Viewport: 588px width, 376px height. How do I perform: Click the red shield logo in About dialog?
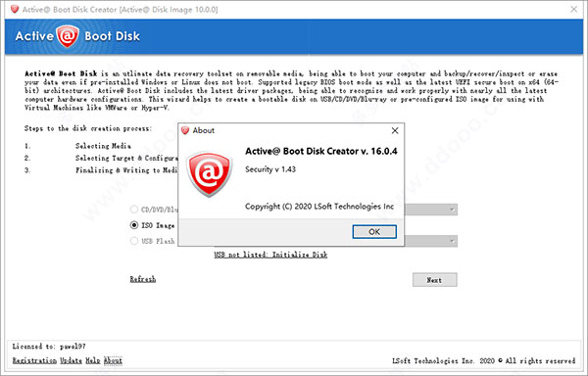(x=210, y=173)
